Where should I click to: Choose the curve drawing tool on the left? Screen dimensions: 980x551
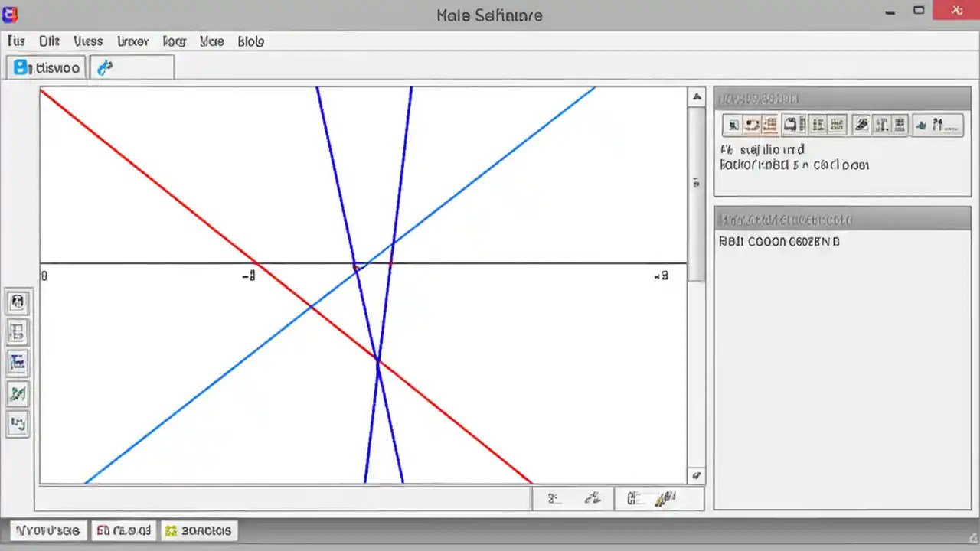(x=18, y=393)
